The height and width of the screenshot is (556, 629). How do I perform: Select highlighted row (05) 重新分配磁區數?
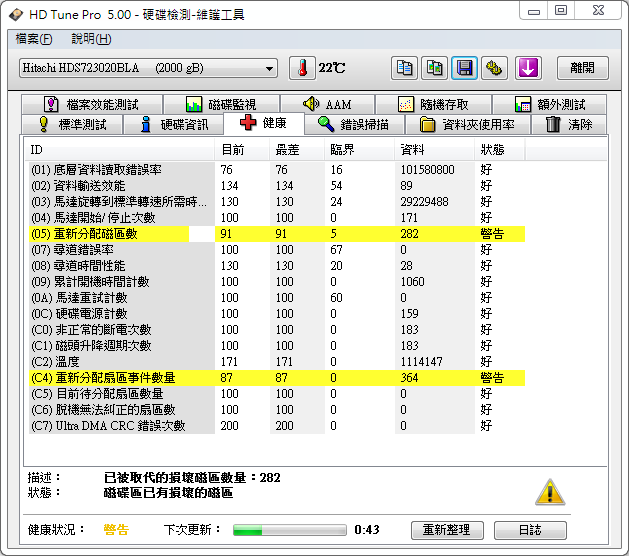(x=277, y=234)
